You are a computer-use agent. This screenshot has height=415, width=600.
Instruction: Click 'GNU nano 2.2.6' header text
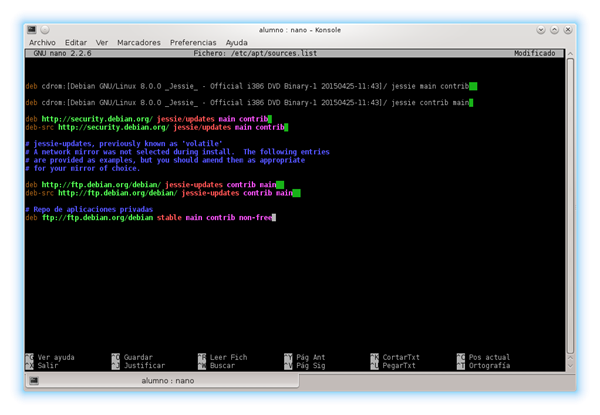pyautogui.click(x=62, y=53)
